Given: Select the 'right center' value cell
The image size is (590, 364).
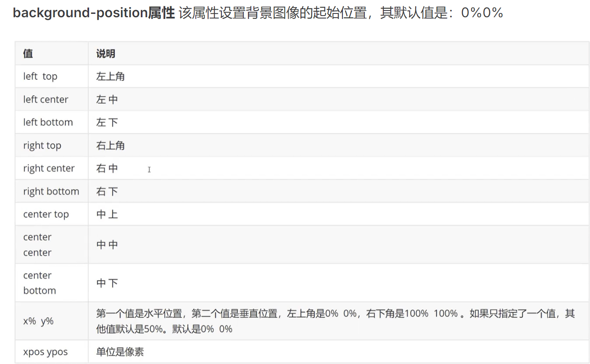Looking at the screenshot, I should pyautogui.click(x=49, y=169).
